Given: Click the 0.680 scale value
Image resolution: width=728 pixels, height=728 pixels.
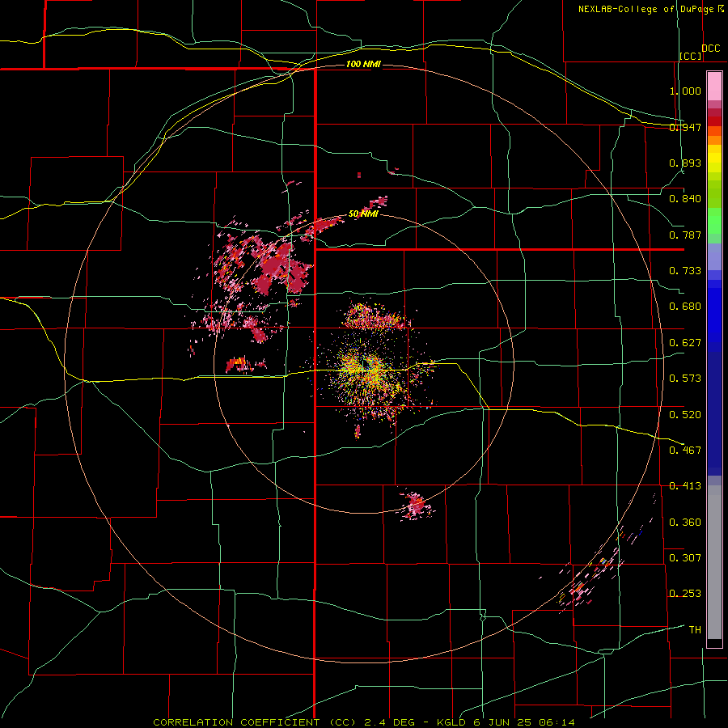Looking at the screenshot, I should [x=685, y=307].
